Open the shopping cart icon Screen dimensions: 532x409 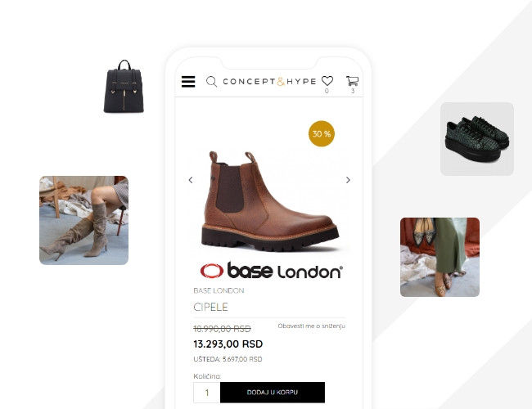tap(353, 81)
